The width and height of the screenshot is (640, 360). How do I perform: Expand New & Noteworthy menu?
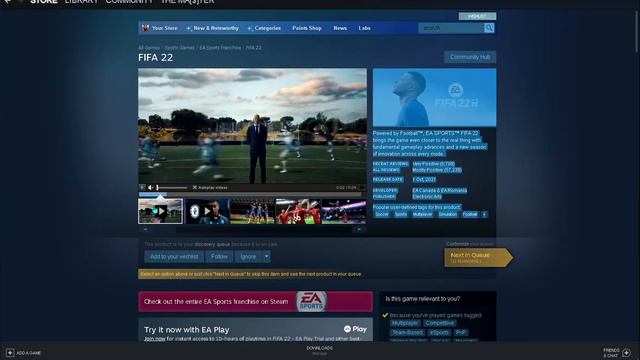(212, 28)
